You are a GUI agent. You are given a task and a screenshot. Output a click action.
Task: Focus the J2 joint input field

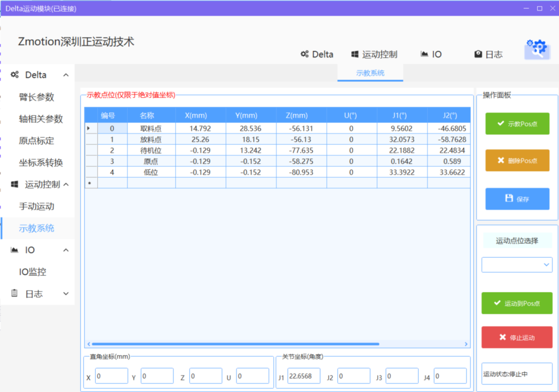[354, 376]
